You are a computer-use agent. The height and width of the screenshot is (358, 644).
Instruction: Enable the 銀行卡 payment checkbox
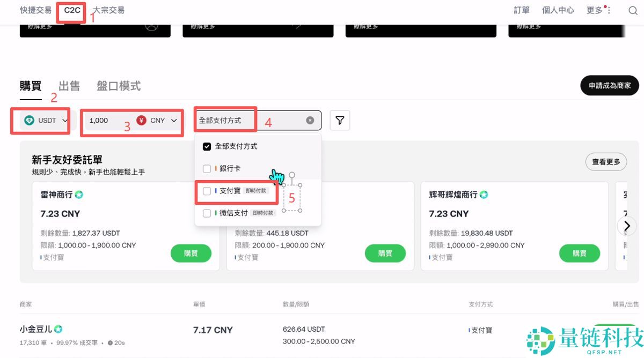pyautogui.click(x=206, y=168)
